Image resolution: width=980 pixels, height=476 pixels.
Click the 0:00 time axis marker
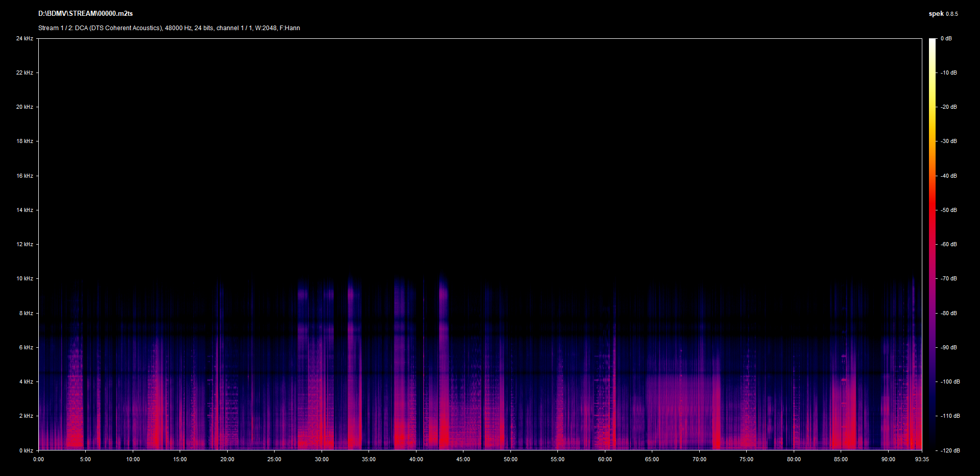pyautogui.click(x=38, y=459)
